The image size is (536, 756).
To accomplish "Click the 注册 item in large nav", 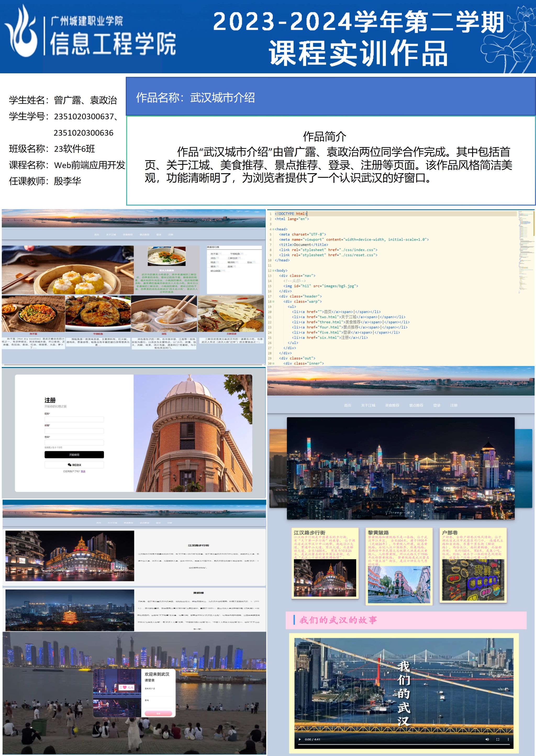I will (x=454, y=405).
